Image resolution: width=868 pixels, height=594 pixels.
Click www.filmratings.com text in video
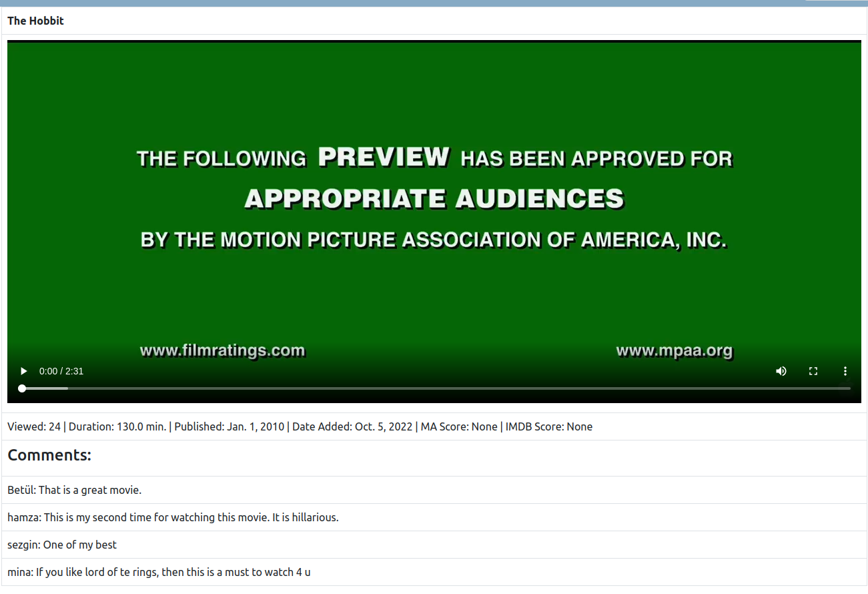point(222,350)
